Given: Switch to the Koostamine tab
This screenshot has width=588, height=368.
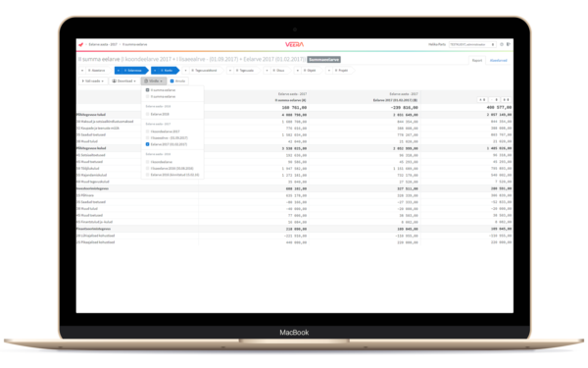Looking at the screenshot, I should 499,61.
